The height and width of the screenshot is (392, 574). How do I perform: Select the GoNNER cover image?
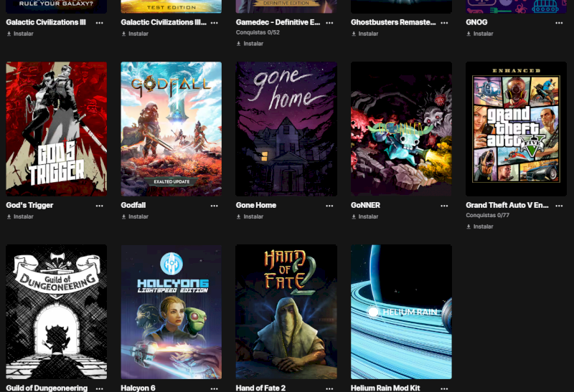coord(401,129)
